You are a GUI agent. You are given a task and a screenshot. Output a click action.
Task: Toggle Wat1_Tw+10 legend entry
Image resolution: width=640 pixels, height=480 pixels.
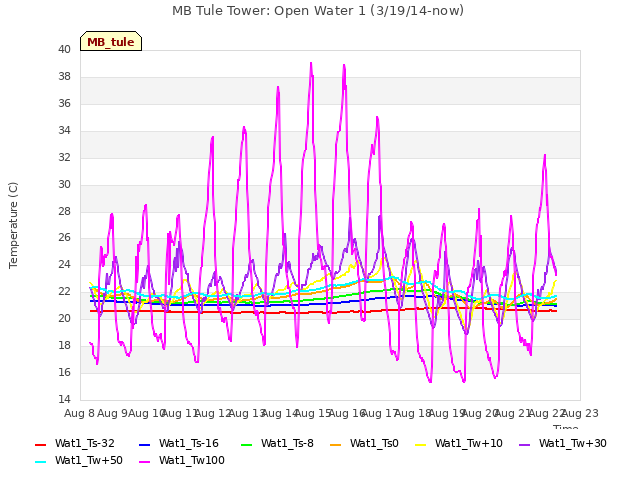point(459,444)
